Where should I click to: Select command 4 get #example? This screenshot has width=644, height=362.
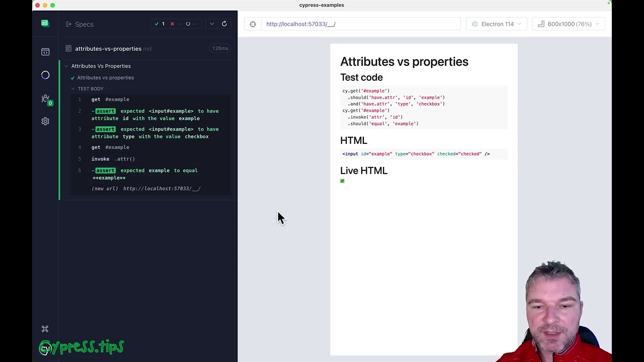click(150, 147)
